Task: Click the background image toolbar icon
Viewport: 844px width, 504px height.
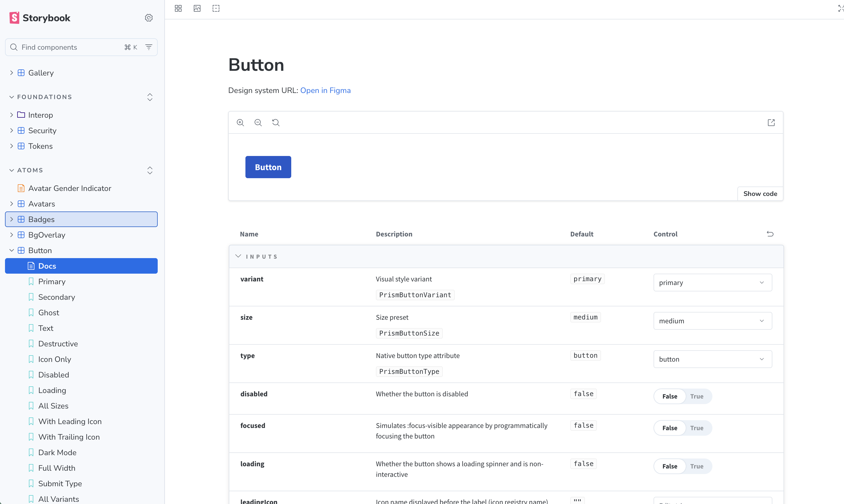Action: pos(197,9)
